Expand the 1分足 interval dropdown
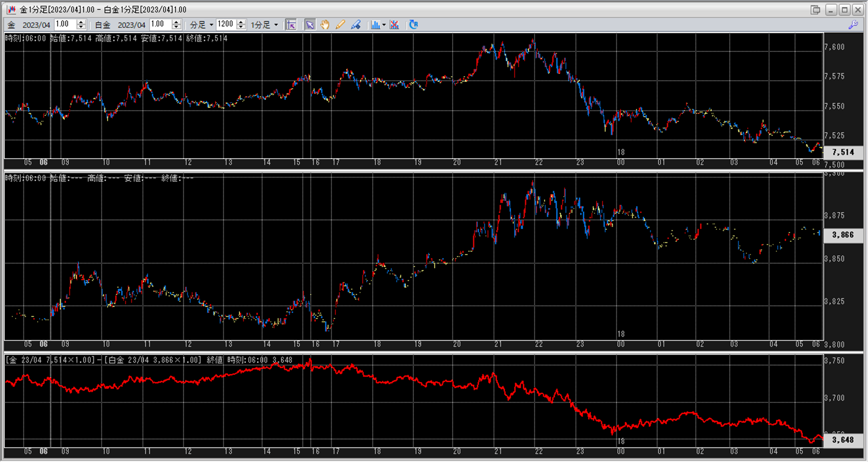This screenshot has height=462, width=868. (x=276, y=25)
